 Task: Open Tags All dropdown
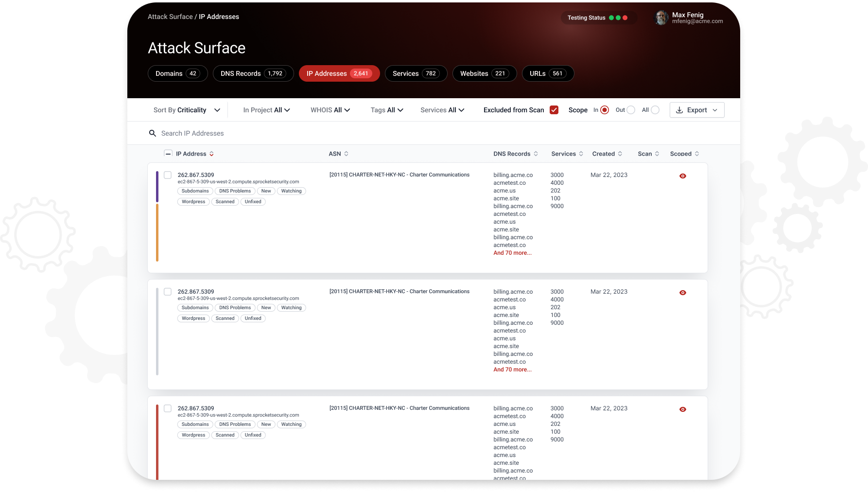coord(387,110)
